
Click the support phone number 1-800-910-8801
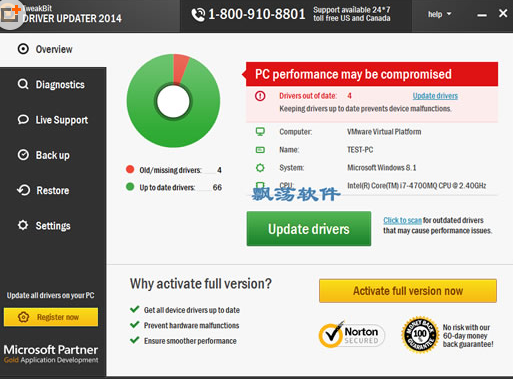coord(257,14)
